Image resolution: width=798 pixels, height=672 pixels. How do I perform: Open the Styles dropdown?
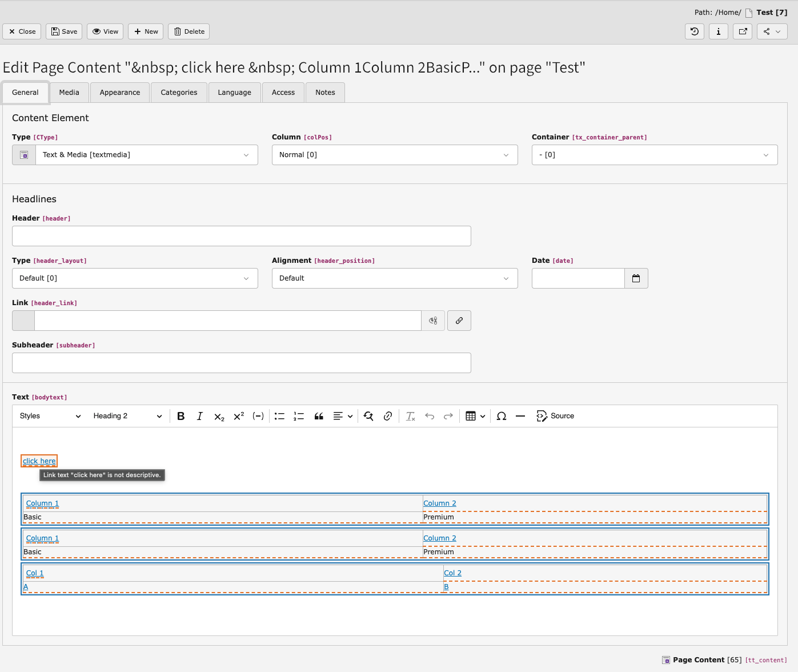pos(50,416)
